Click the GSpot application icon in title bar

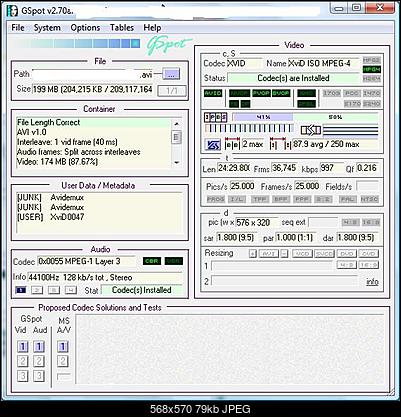pos(12,10)
